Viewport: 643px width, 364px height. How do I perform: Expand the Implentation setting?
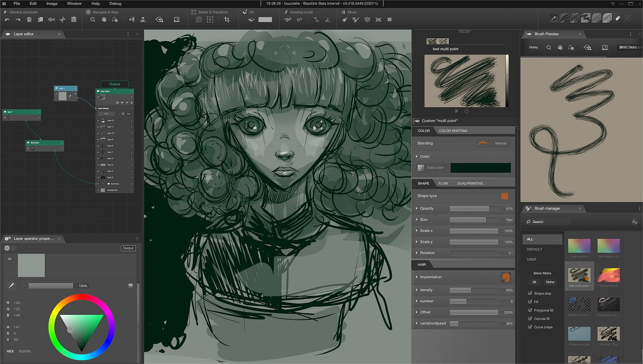(x=417, y=277)
